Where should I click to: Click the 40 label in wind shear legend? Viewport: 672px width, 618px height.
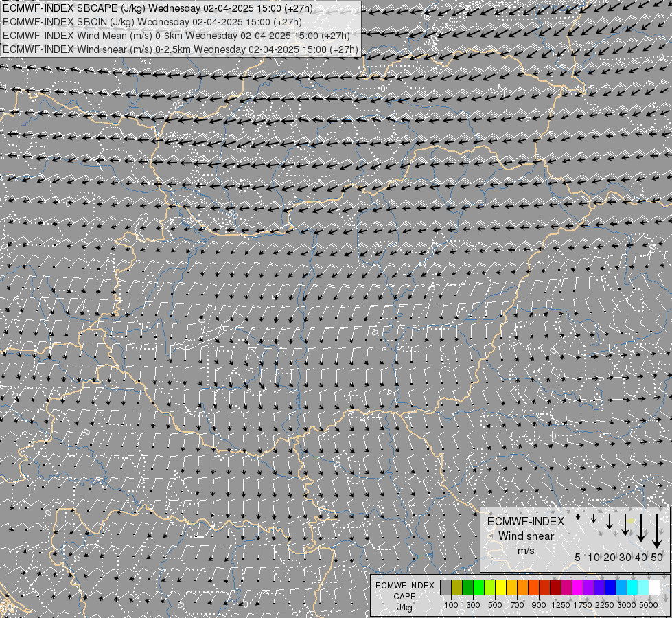(641, 557)
